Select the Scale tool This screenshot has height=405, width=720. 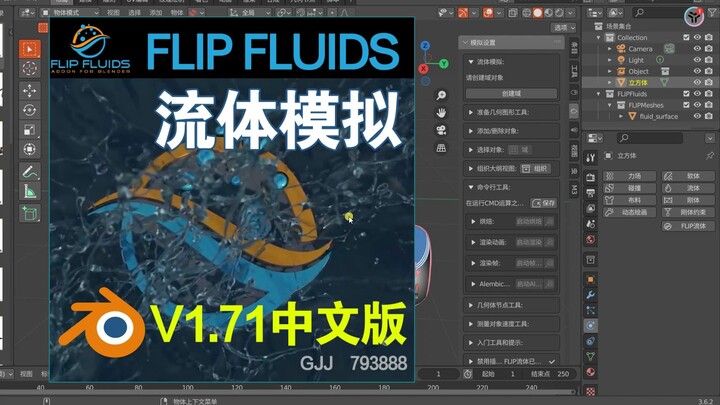point(30,130)
